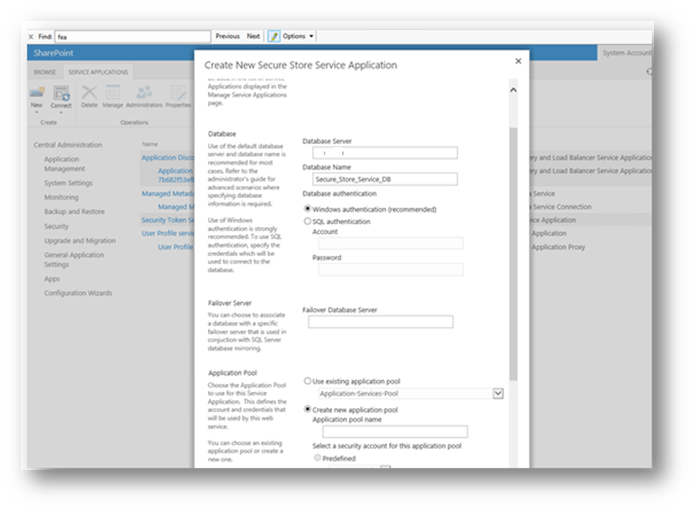
Task: Click the Next button in Find bar
Action: (x=253, y=36)
